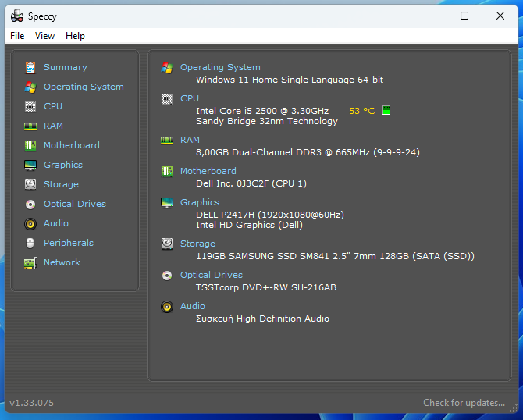
Task: Select Summary in the sidebar
Action: [66, 67]
